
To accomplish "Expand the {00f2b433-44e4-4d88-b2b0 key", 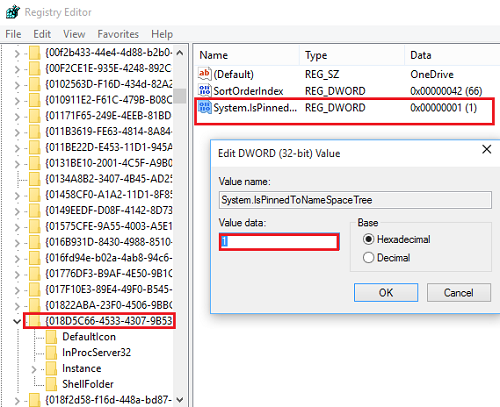I will [x=17, y=53].
